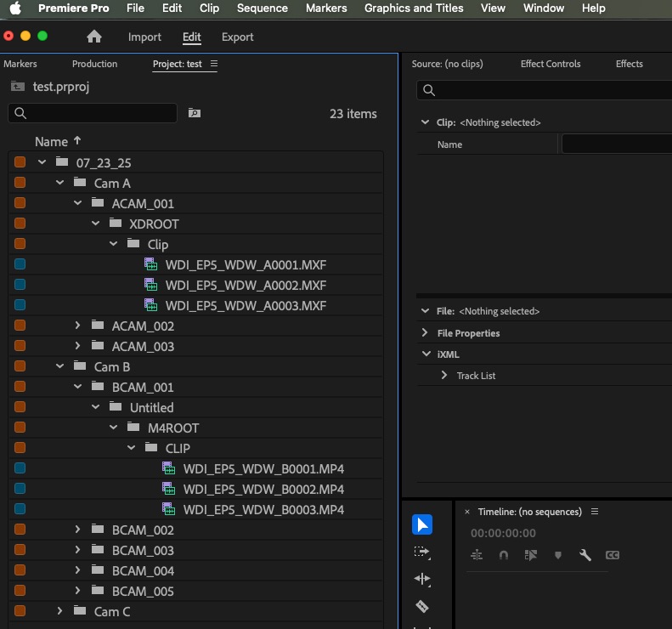This screenshot has height=629, width=672.
Task: Click orange label swatch for 07_23_25
Action: (20, 162)
